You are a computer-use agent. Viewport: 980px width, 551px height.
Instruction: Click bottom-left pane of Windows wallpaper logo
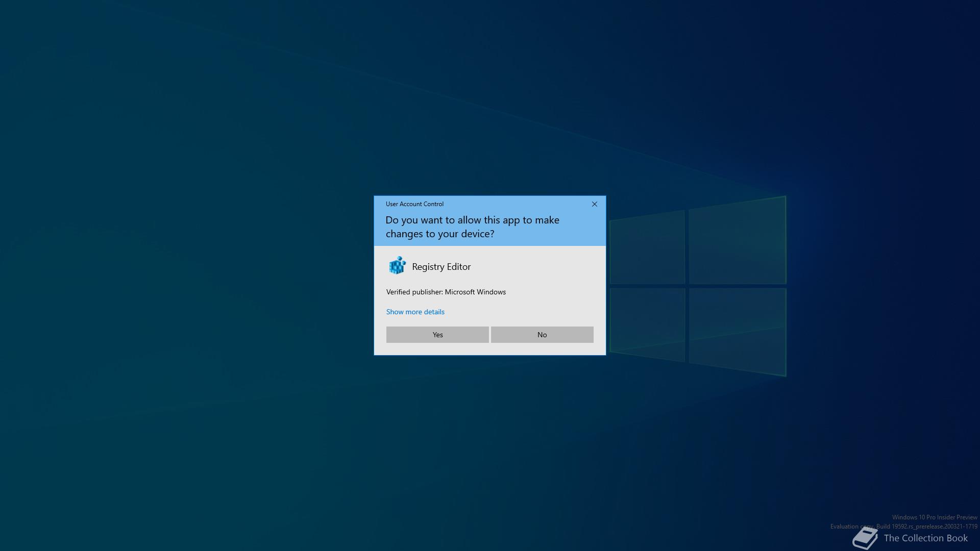coord(647,322)
